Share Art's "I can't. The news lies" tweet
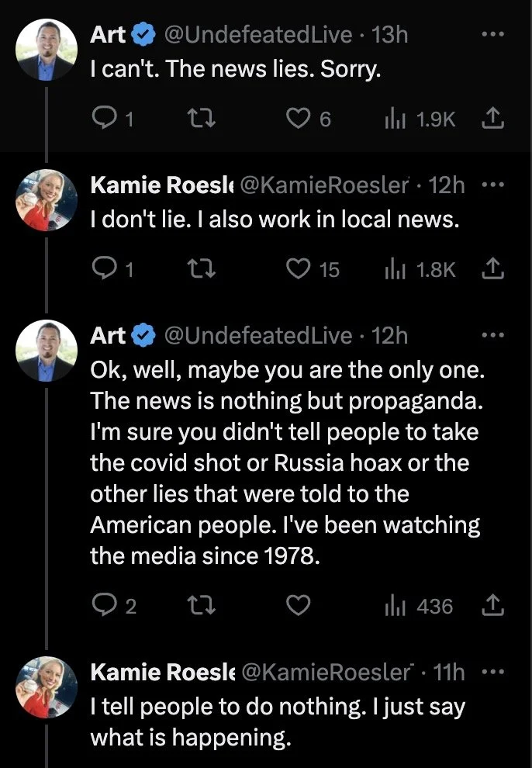Screen dimensions: 532x768 click(492, 119)
